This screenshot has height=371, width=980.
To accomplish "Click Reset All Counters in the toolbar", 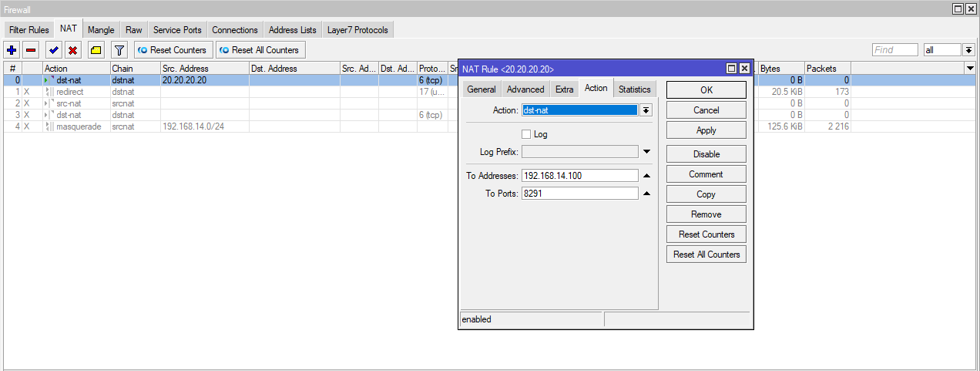I will coord(259,50).
